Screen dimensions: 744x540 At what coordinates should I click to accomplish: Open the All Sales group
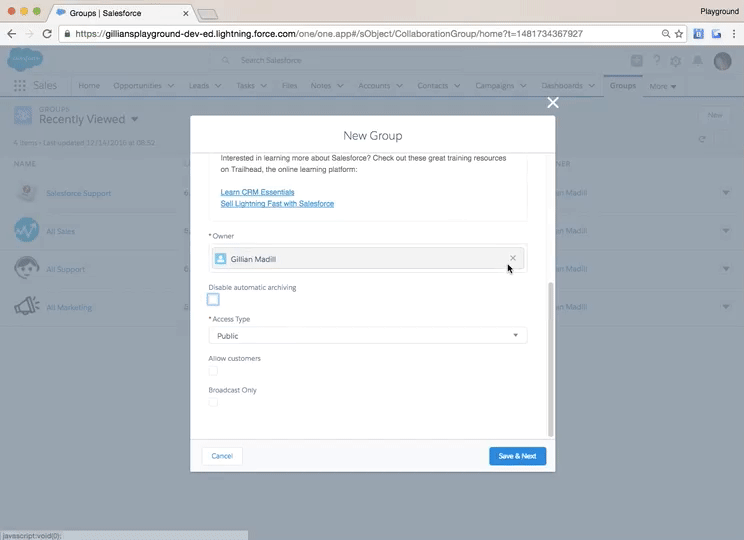pos(60,231)
